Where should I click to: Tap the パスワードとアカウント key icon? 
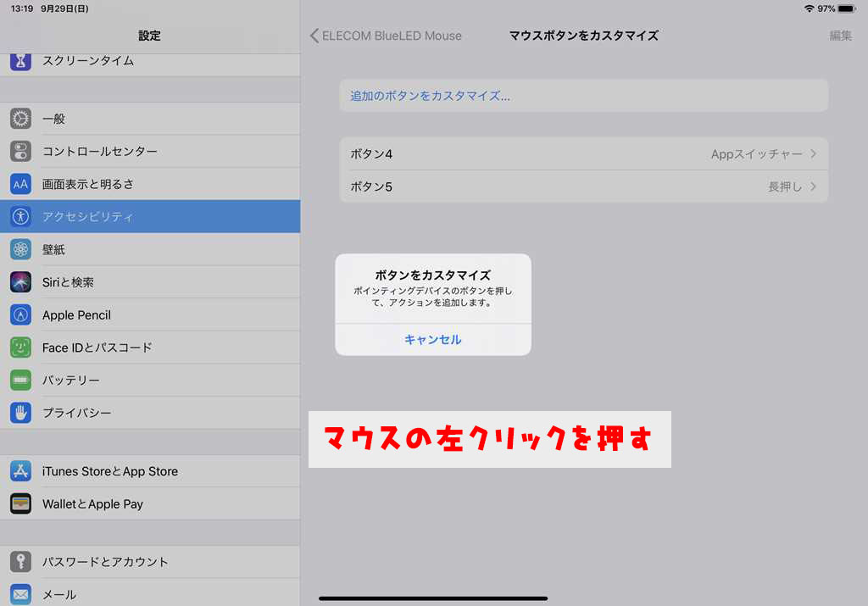20,562
